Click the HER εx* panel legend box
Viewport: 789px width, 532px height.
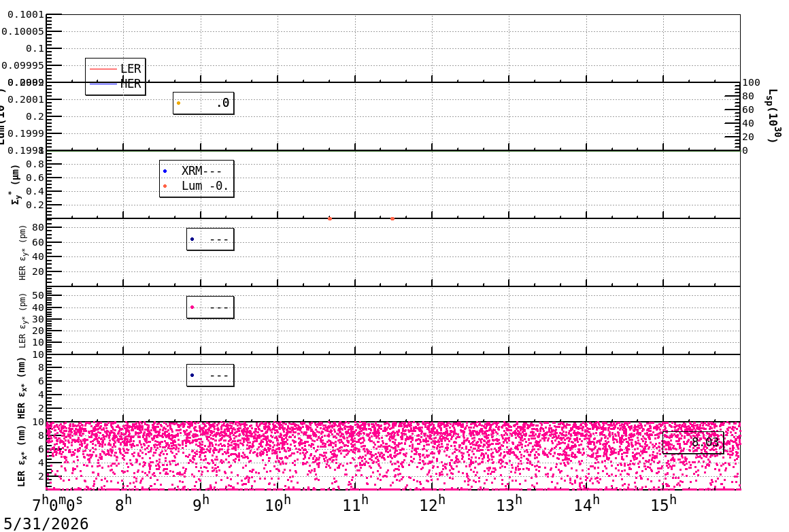(210, 376)
